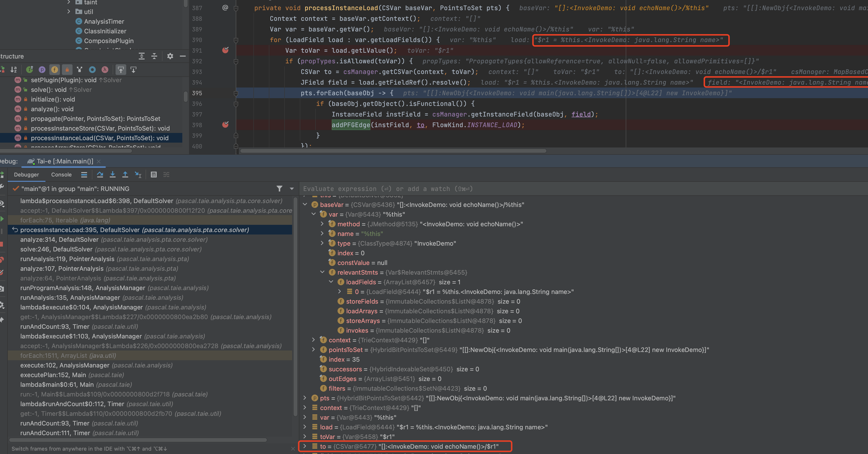
Task: Collapse the loadFields ArrayList node
Action: pos(331,282)
